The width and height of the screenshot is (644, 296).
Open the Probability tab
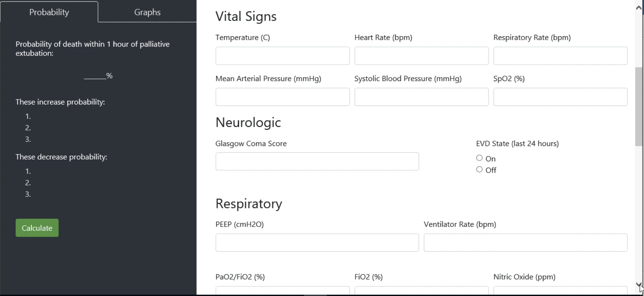click(49, 12)
